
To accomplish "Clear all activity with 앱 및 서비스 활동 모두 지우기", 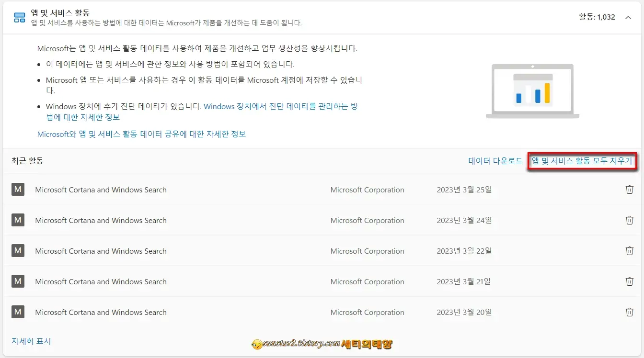I will (x=582, y=161).
